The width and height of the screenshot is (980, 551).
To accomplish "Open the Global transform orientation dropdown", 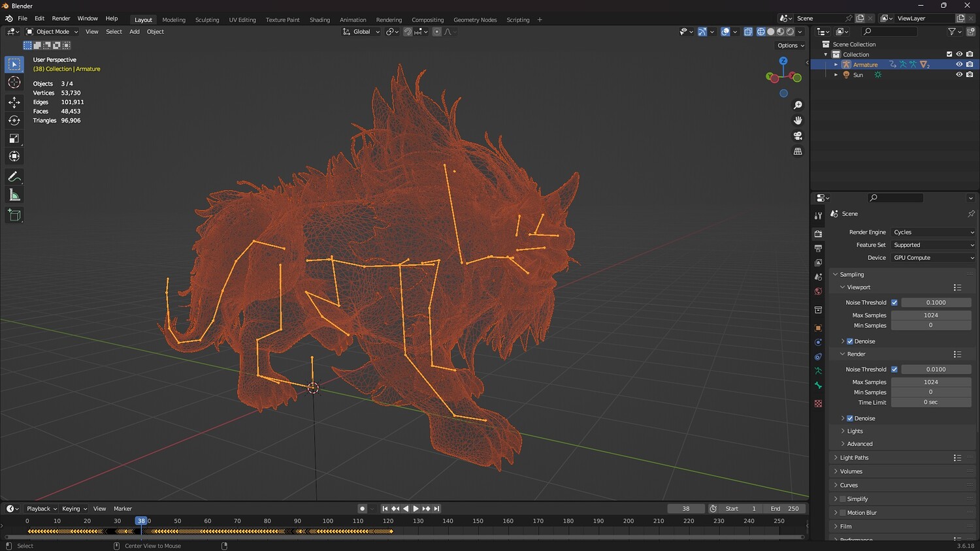I will 361,31.
